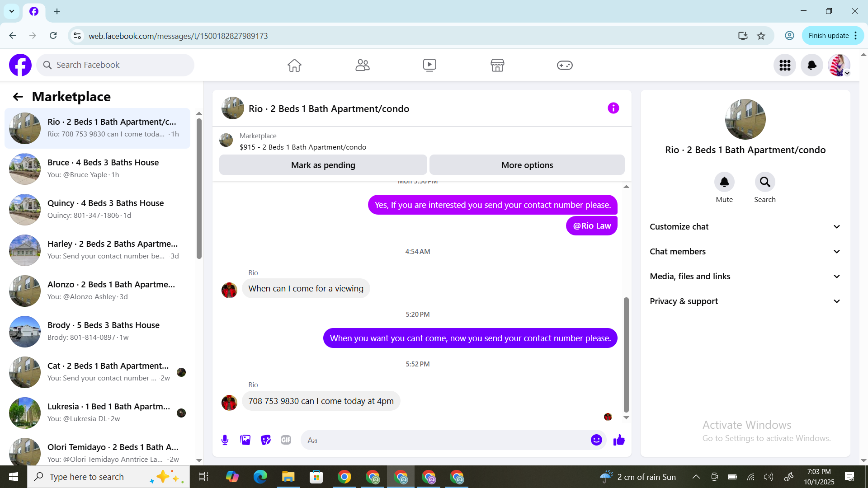Open the Video/Watch icon
This screenshot has width=868, height=488.
(429, 65)
